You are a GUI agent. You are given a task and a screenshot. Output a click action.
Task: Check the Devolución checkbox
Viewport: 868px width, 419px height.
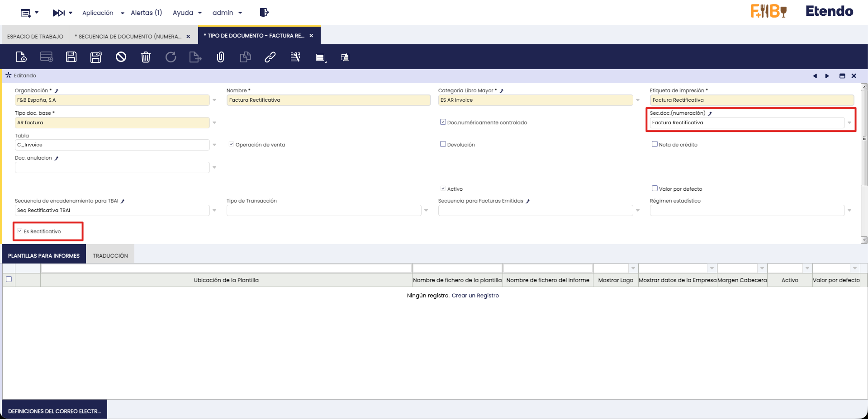[x=443, y=144]
